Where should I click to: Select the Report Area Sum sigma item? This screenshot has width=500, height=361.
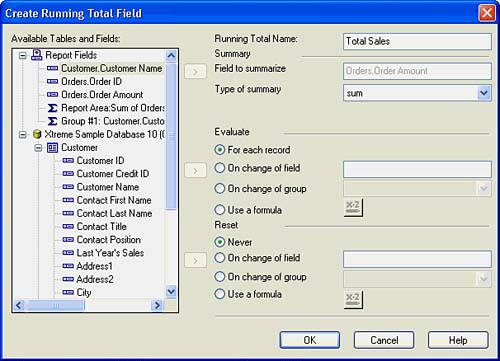click(x=106, y=108)
